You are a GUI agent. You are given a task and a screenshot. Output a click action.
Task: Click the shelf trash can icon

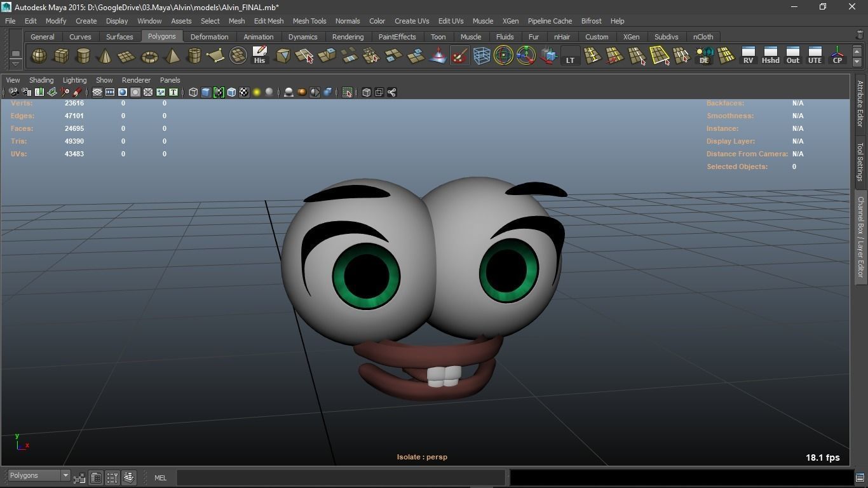tap(860, 35)
